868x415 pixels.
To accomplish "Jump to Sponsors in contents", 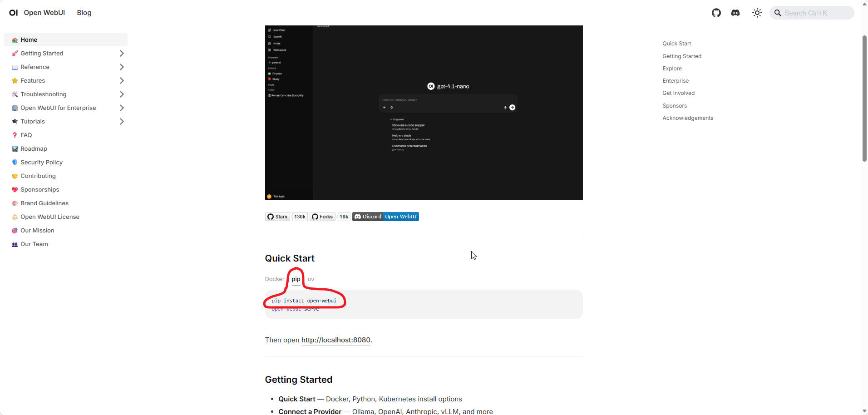I will coord(675,106).
